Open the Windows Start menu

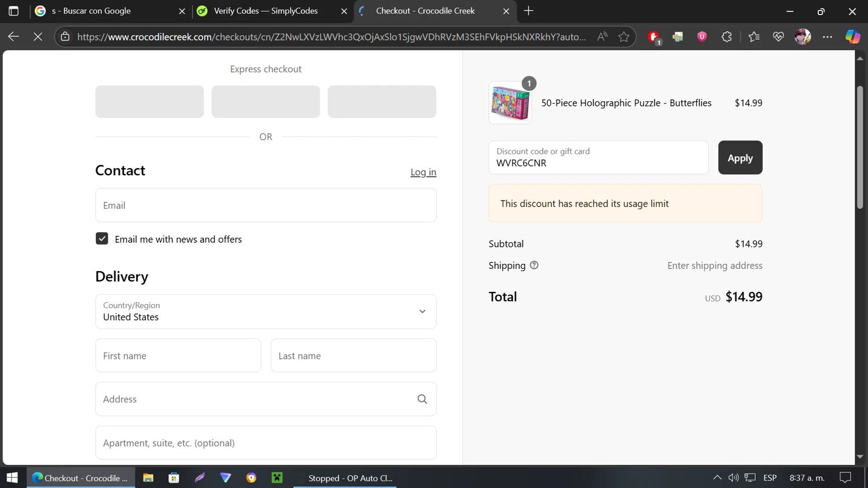point(12,478)
